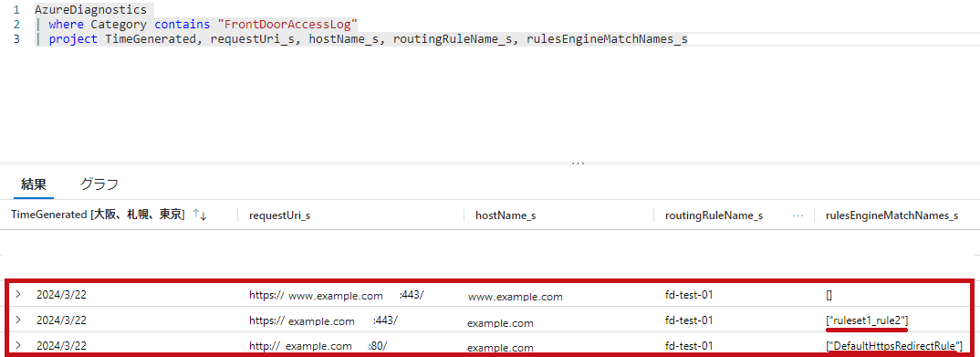Click the empty [] match names cell

(x=829, y=295)
